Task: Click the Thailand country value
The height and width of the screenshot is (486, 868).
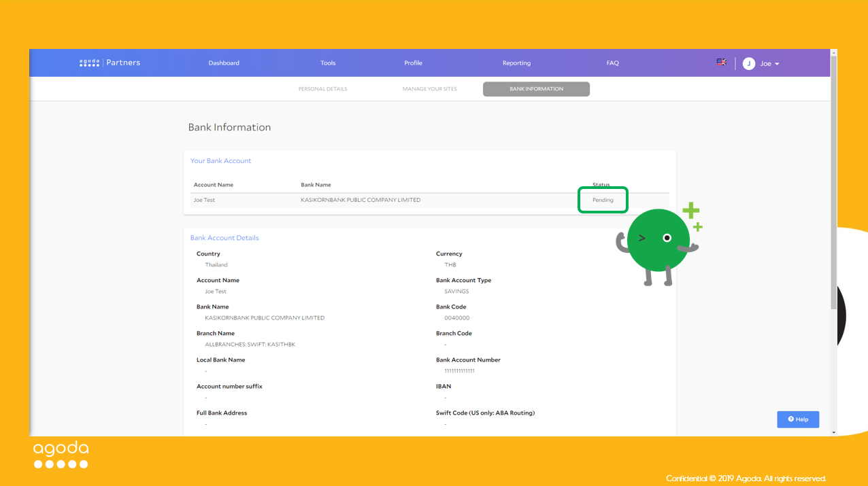Action: tap(216, 265)
